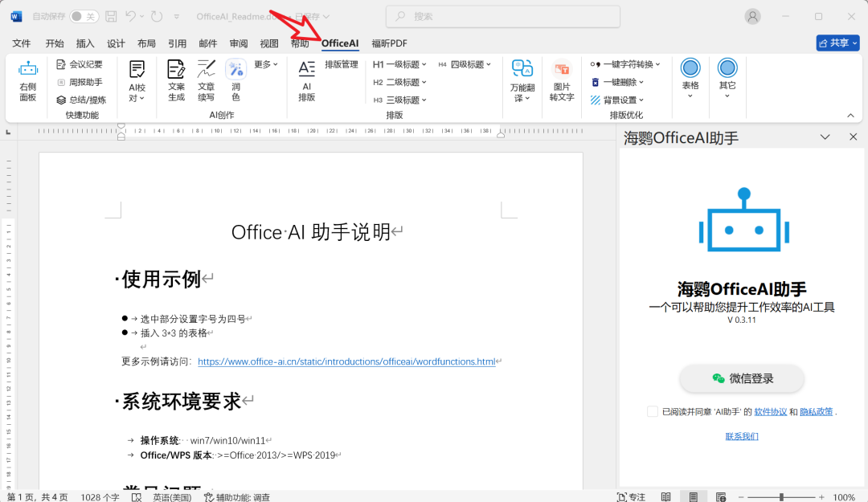The image size is (868, 502).
Task: Undo the last action
Action: [x=131, y=17]
